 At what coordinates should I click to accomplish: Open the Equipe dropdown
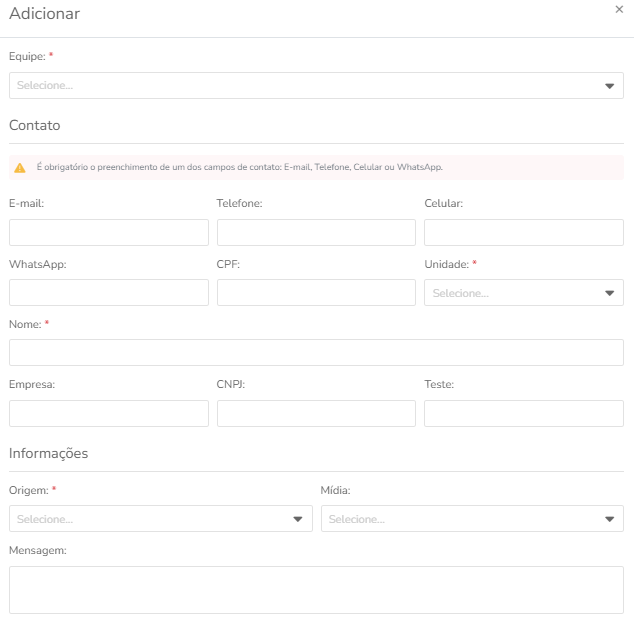316,85
